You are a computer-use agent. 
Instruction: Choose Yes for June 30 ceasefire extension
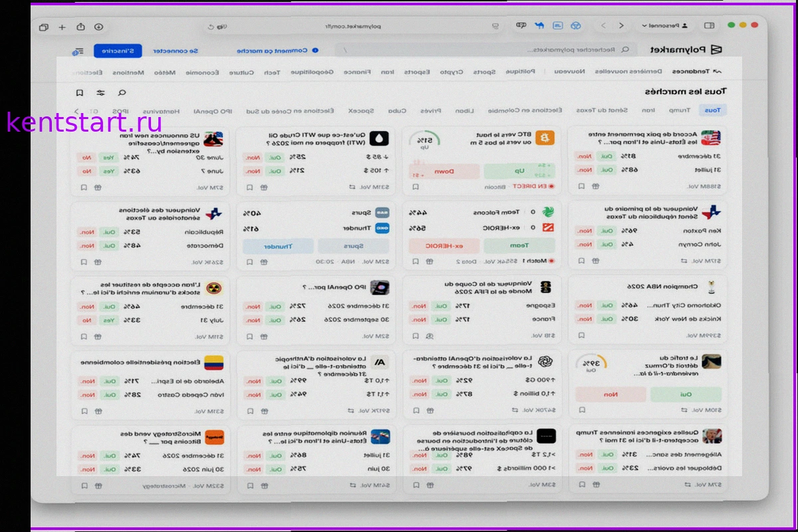[x=107, y=157]
